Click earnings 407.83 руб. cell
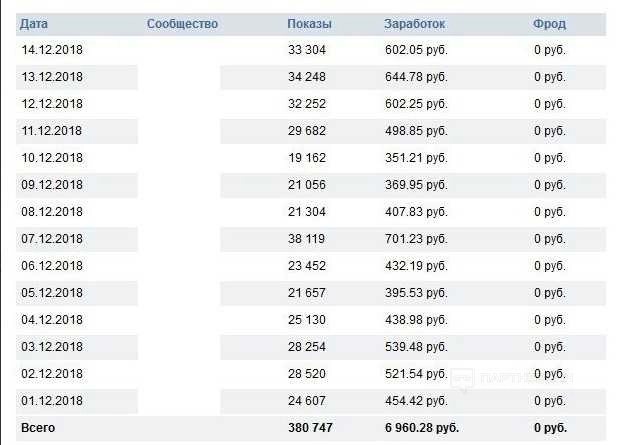The height and width of the screenshot is (445, 624). 416,212
